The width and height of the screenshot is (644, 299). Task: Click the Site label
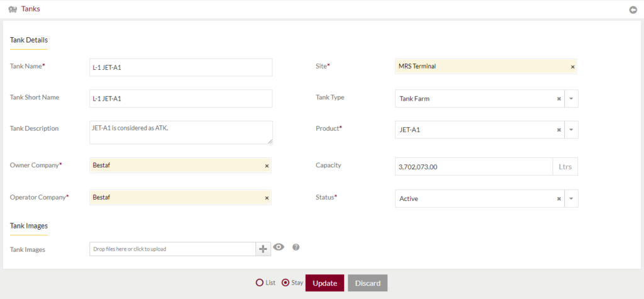point(323,66)
